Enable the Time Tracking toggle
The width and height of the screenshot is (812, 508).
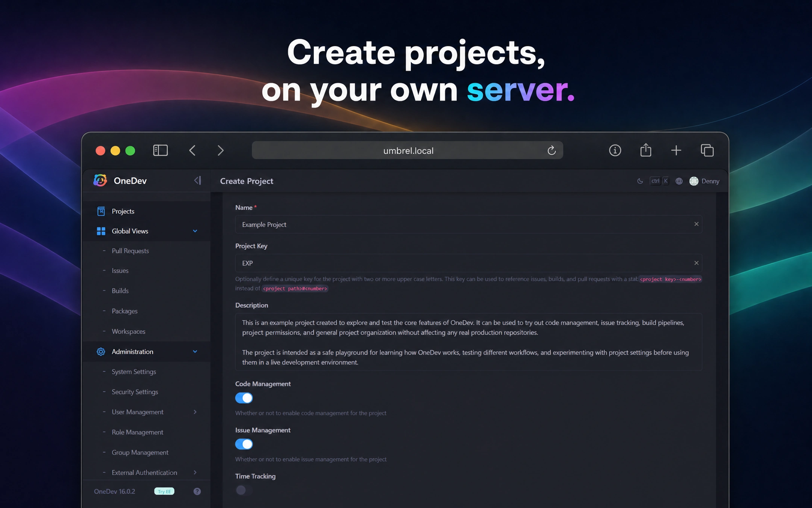[244, 490]
